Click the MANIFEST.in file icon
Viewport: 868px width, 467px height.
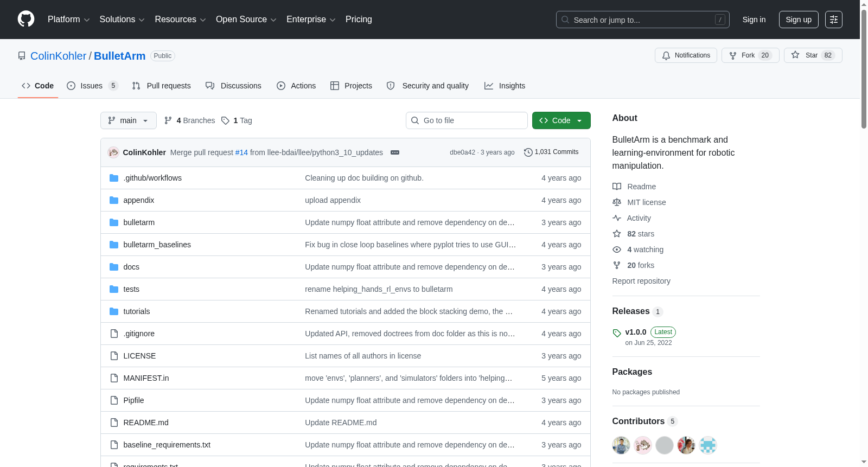click(114, 378)
